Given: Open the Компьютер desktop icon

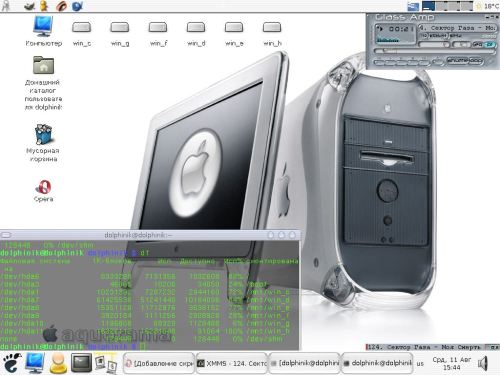Looking at the screenshot, I should (43, 31).
